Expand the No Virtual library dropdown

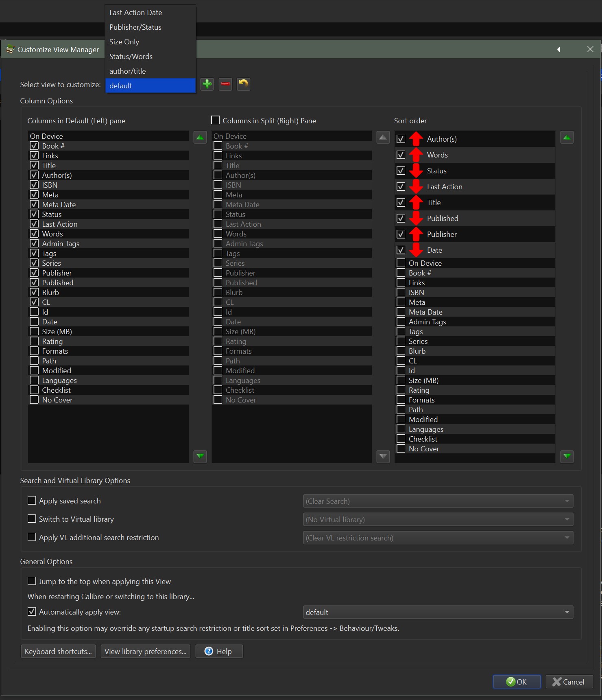(x=438, y=519)
